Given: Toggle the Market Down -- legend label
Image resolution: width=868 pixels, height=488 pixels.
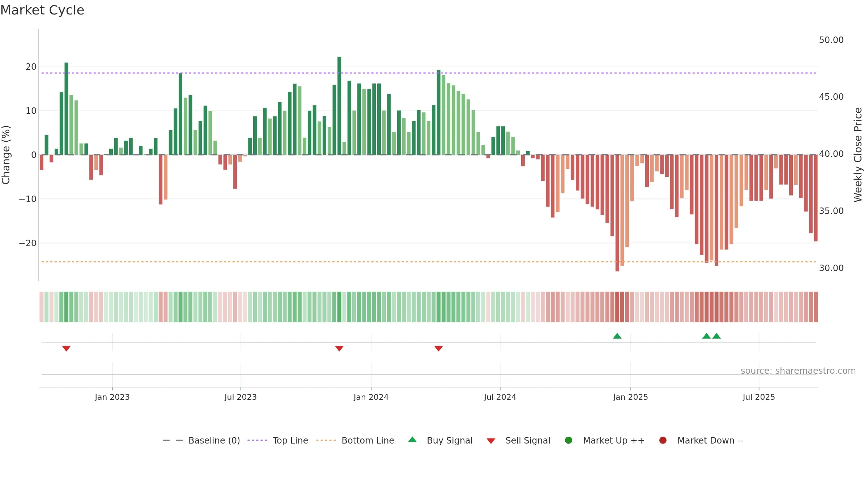Looking at the screenshot, I should [x=710, y=440].
